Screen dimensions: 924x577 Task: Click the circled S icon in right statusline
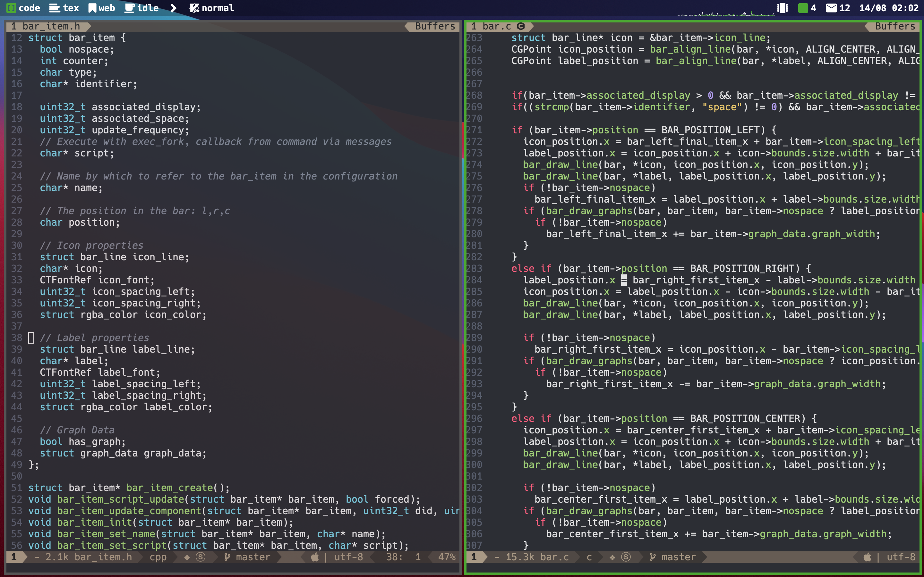626,557
